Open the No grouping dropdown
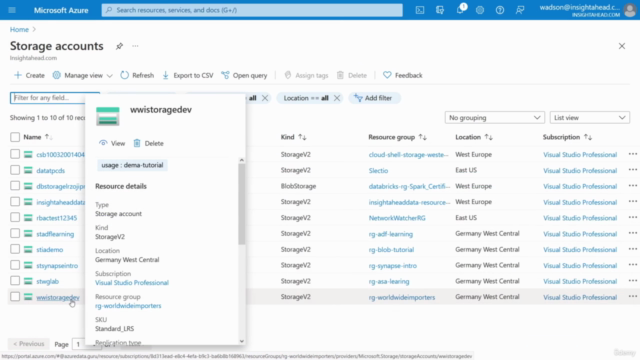Image resolution: width=640 pixels, height=360 pixels. click(494, 118)
